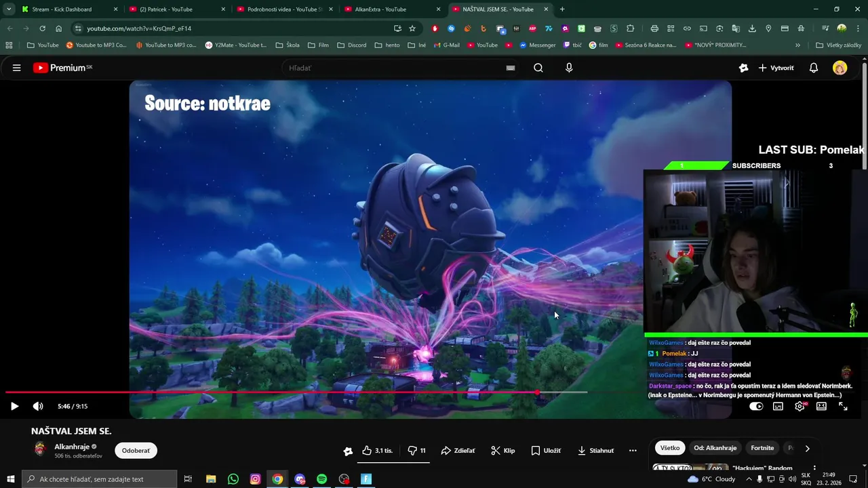Open the account avatar menu

pyautogui.click(x=840, y=68)
